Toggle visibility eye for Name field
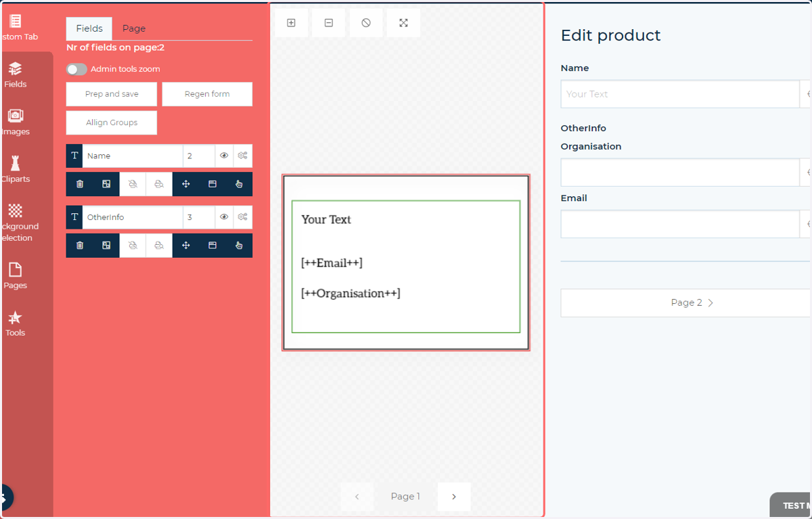This screenshot has height=519, width=812. (224, 156)
